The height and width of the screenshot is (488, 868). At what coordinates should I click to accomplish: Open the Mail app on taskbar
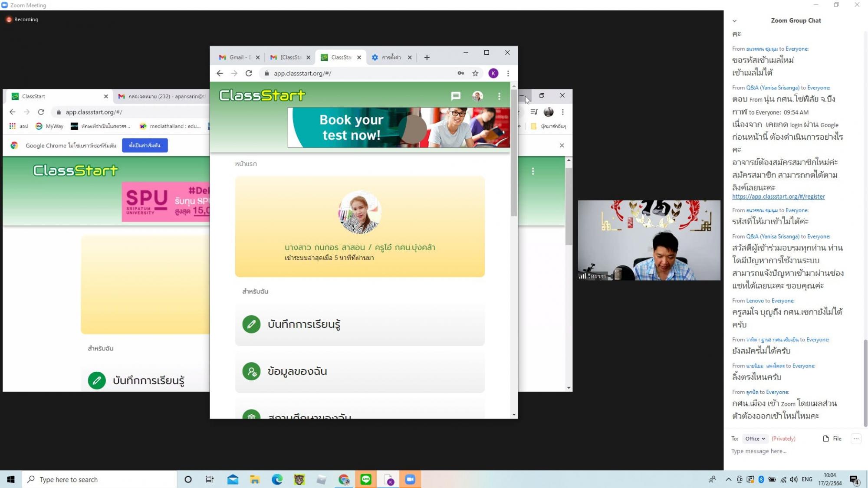pyautogui.click(x=233, y=479)
